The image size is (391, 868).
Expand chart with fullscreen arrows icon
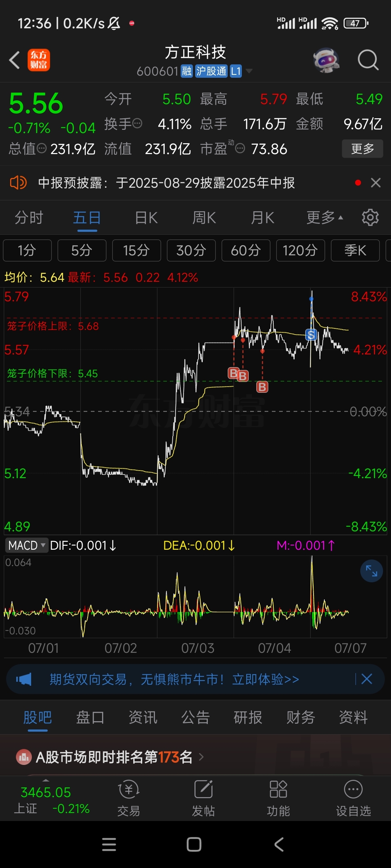tap(371, 571)
